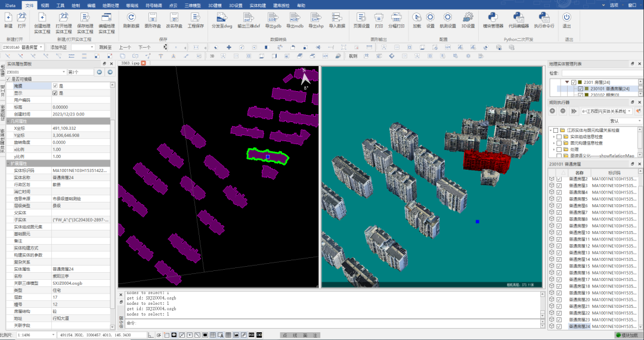Click the 退出 exit power icon

[566, 17]
